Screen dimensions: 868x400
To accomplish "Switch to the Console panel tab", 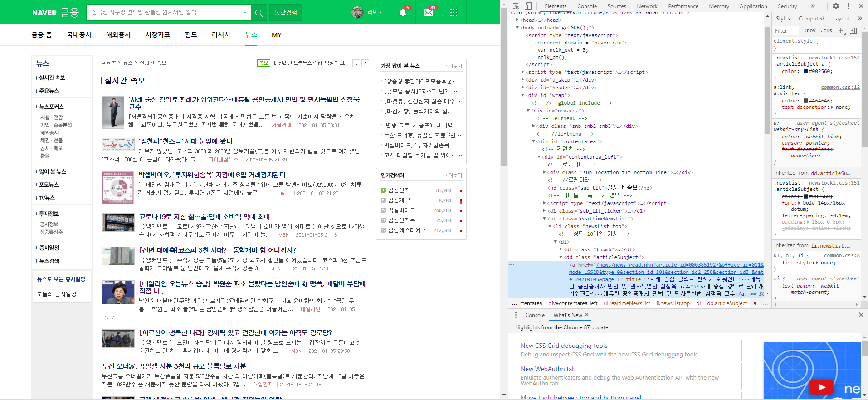I will pyautogui.click(x=587, y=6).
